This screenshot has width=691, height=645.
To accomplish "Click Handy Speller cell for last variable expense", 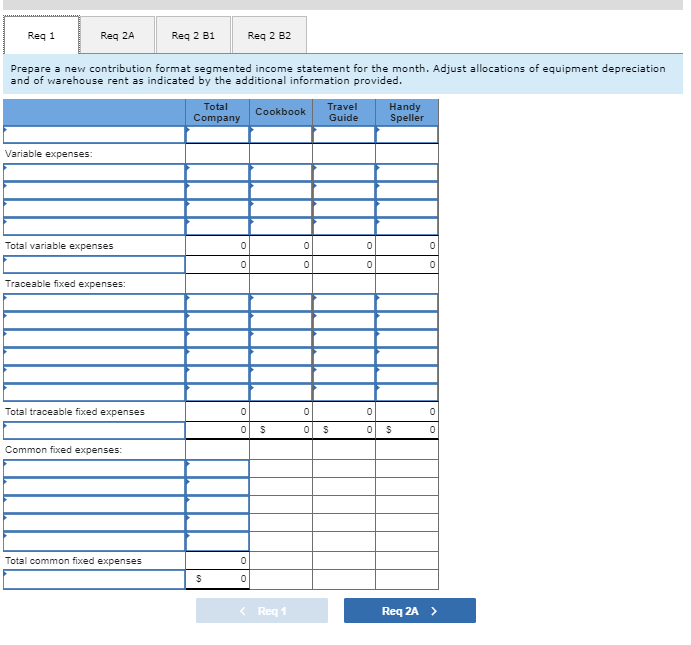I will click(407, 226).
